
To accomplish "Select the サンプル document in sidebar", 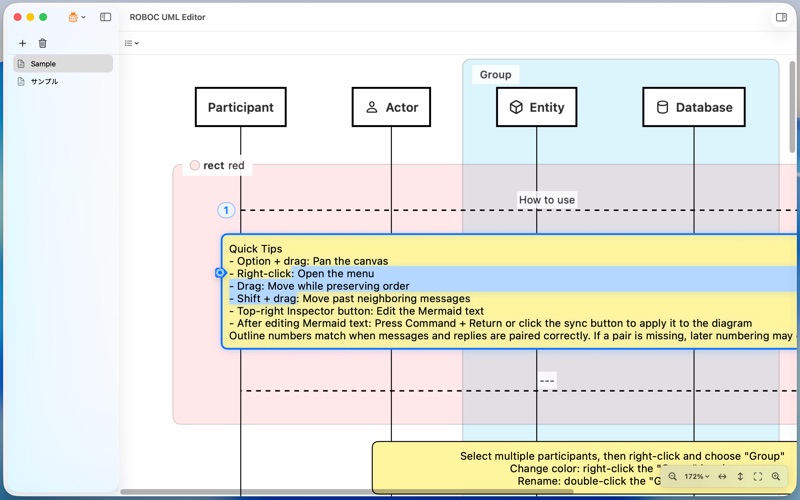I will pyautogui.click(x=63, y=82).
